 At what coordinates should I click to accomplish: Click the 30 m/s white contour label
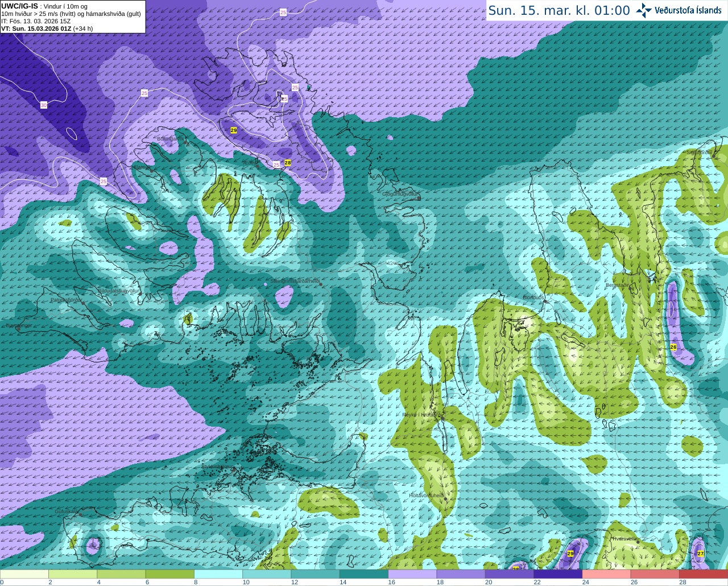click(44, 105)
